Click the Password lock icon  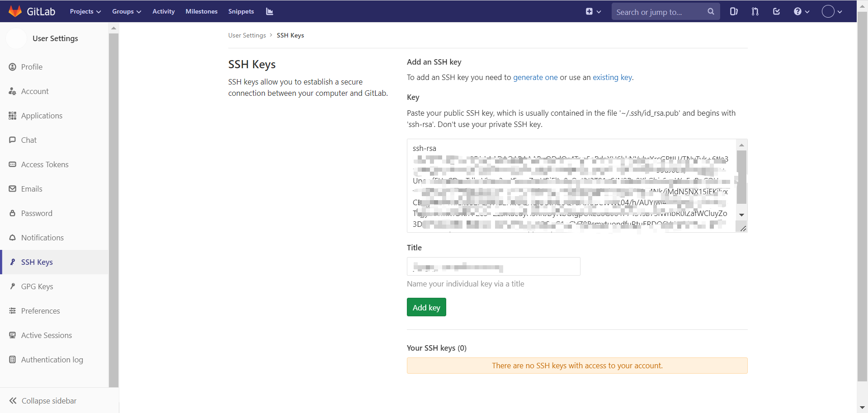(13, 213)
